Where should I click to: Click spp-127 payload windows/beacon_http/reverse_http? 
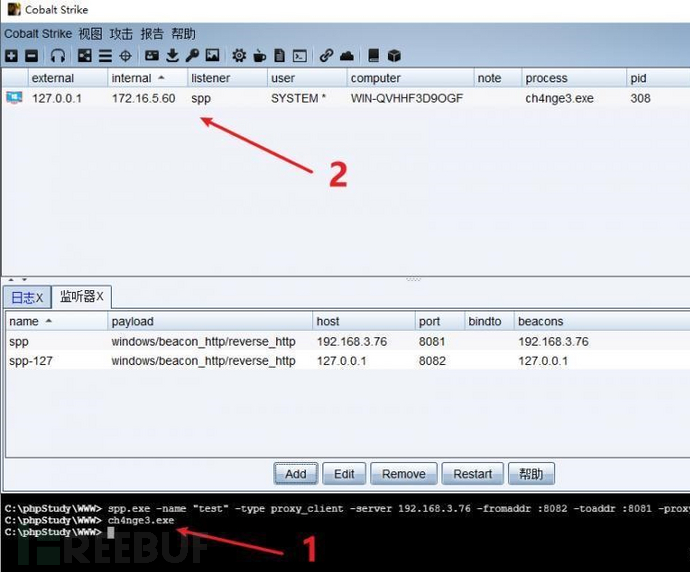pos(203,361)
